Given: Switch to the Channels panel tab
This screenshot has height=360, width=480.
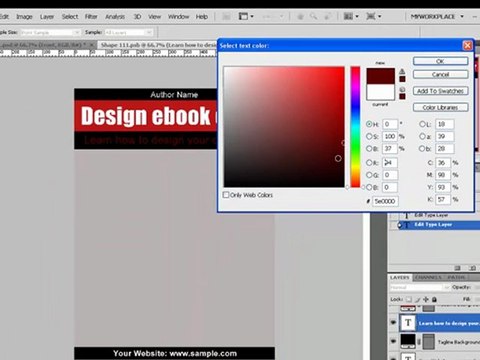Looking at the screenshot, I should point(428,277).
